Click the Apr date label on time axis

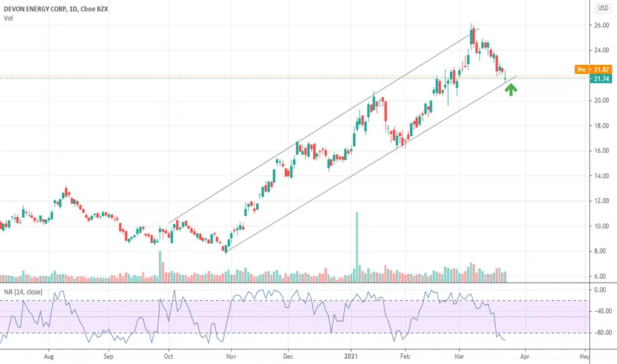[524, 357]
